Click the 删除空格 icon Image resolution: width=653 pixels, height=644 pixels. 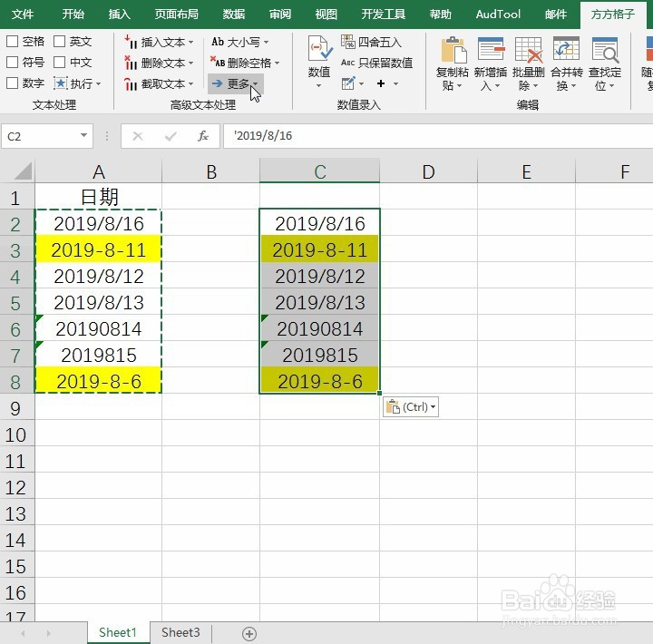click(218, 62)
